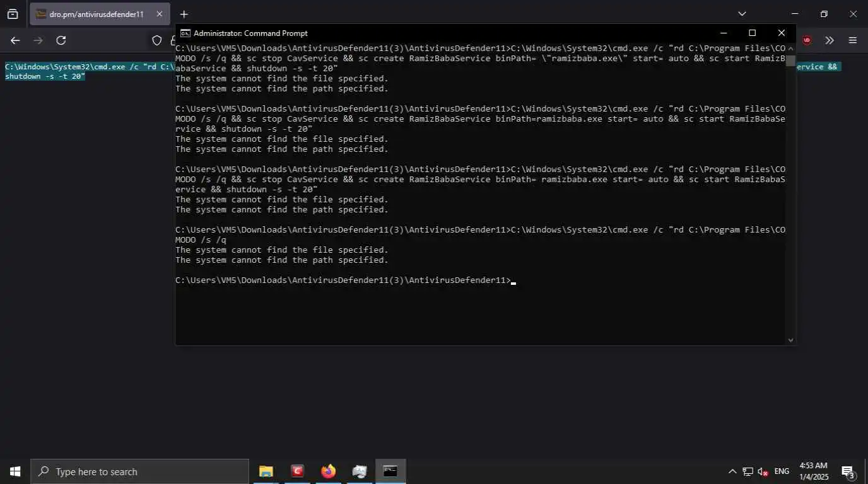
Task: Minimize the Command Prompt window
Action: pyautogui.click(x=723, y=33)
